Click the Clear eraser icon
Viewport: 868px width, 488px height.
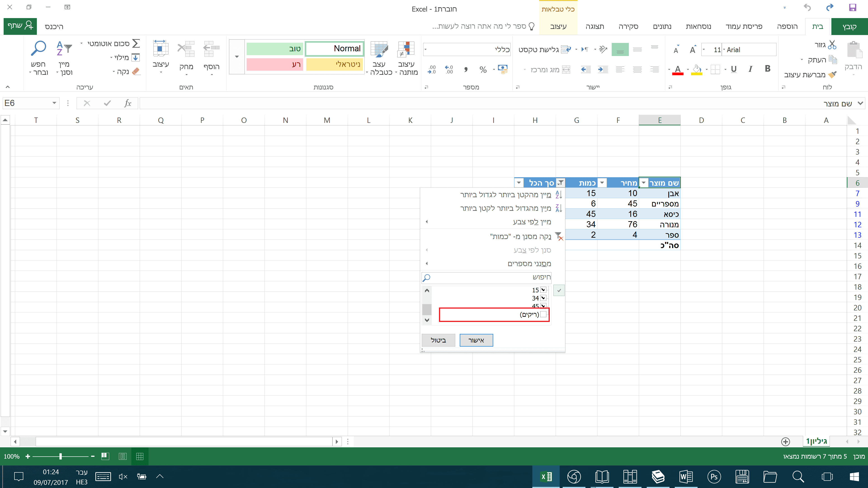[x=136, y=71]
